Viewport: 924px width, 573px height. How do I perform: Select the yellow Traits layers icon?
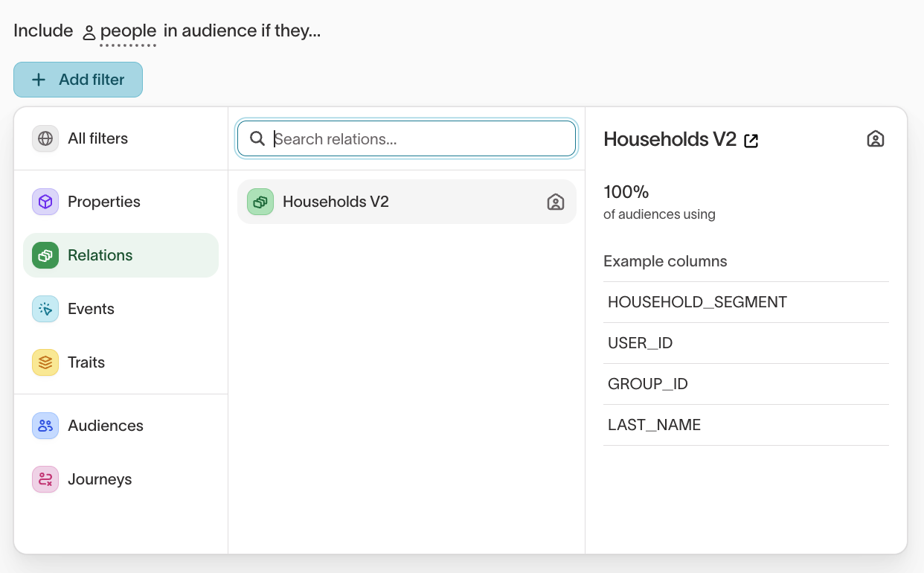45,362
